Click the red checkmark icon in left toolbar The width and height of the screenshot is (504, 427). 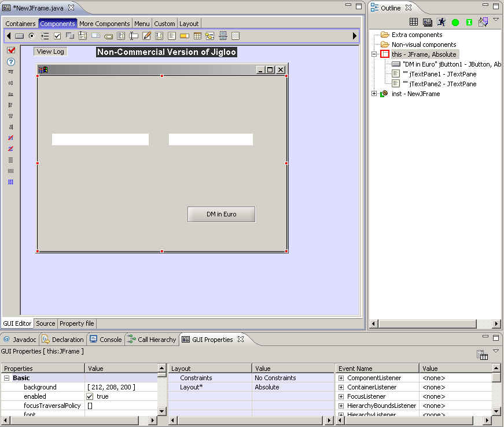[x=11, y=50]
